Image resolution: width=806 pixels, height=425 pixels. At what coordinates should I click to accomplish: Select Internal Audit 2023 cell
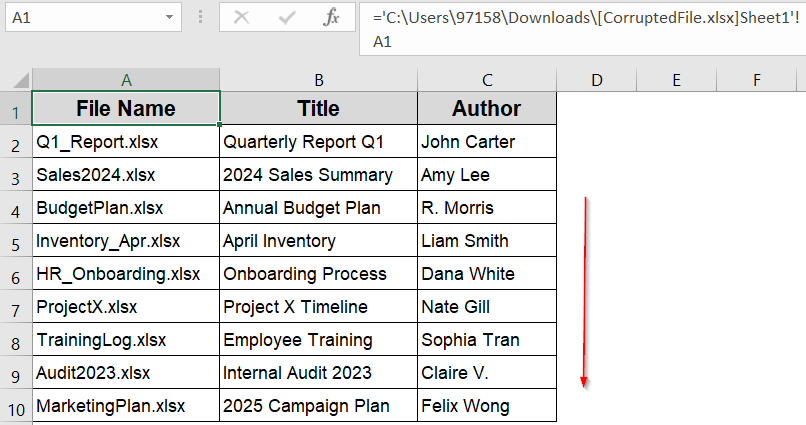319,372
